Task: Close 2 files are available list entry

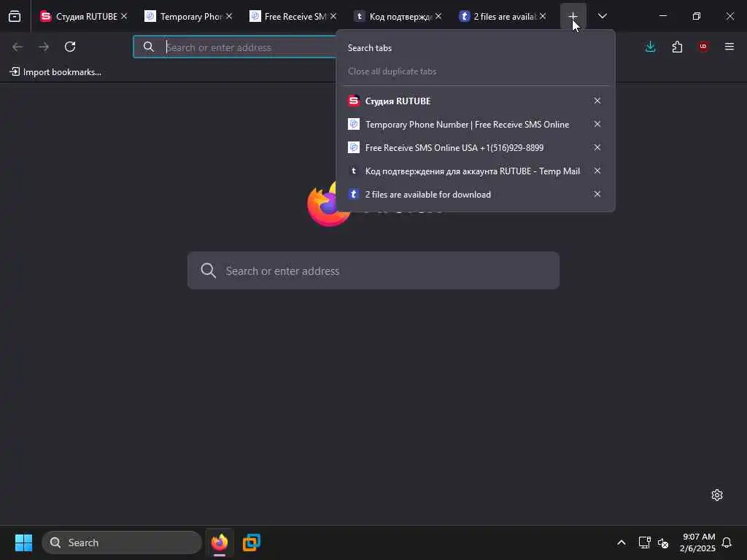Action: pyautogui.click(x=597, y=194)
